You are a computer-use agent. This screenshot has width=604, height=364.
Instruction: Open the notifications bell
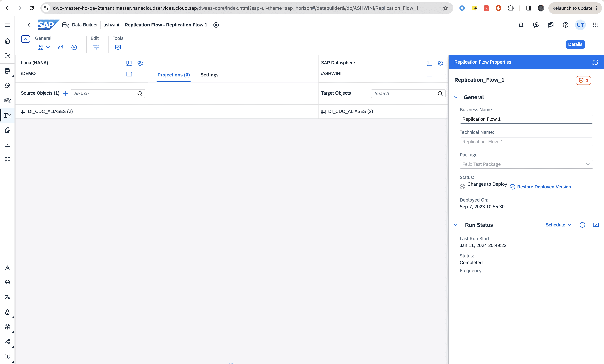(x=521, y=25)
